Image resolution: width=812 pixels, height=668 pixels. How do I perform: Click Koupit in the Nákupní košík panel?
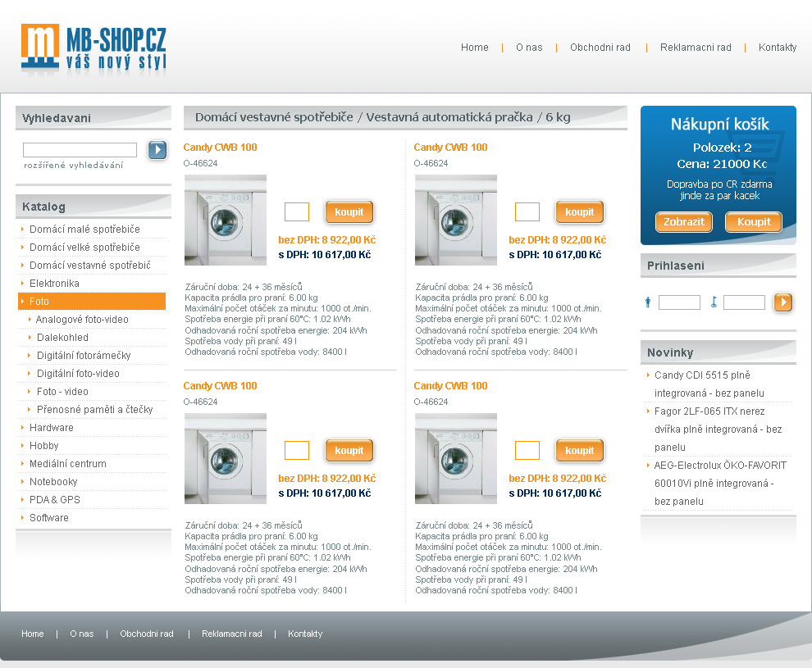click(754, 222)
